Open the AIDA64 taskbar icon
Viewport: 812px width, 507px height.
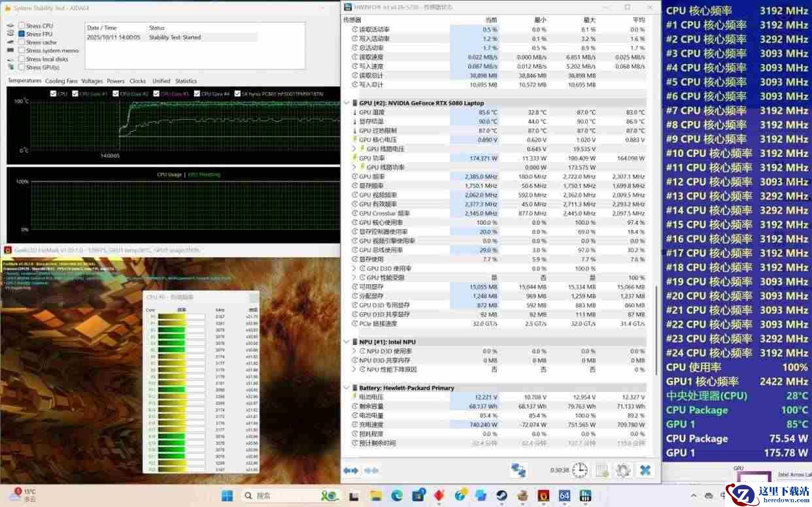(x=564, y=496)
